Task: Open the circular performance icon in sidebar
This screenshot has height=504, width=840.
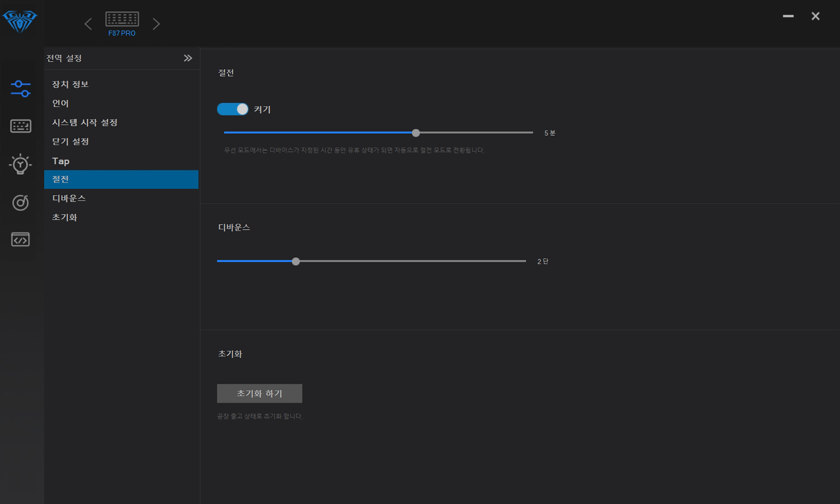Action: click(20, 203)
